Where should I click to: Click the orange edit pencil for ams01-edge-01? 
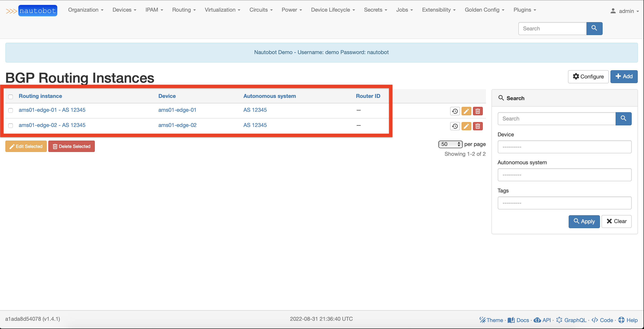point(466,111)
